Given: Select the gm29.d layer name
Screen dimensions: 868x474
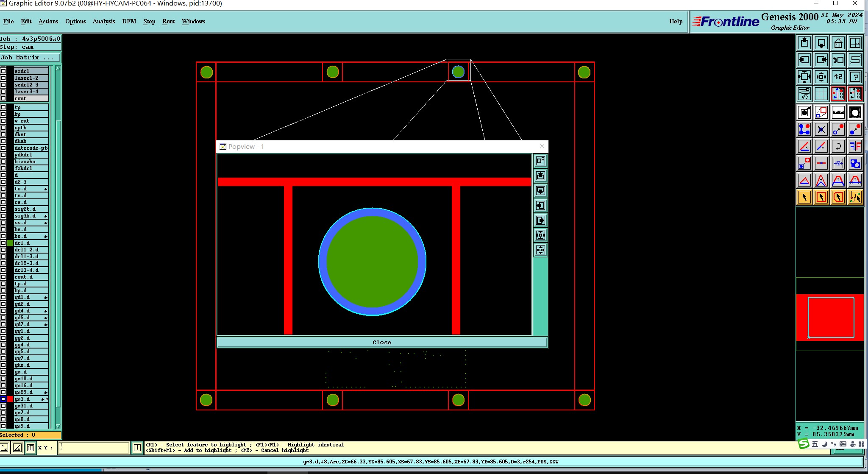Looking at the screenshot, I should click(x=31, y=392).
